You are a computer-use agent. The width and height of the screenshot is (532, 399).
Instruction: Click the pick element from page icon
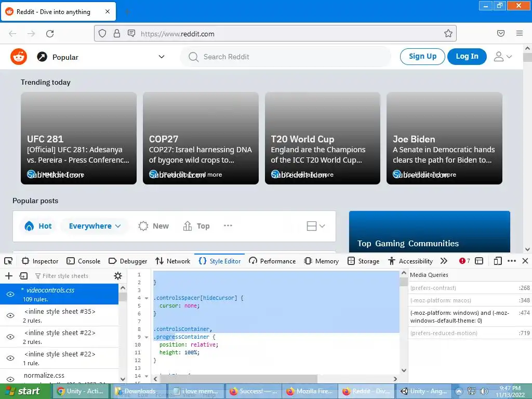click(8, 261)
